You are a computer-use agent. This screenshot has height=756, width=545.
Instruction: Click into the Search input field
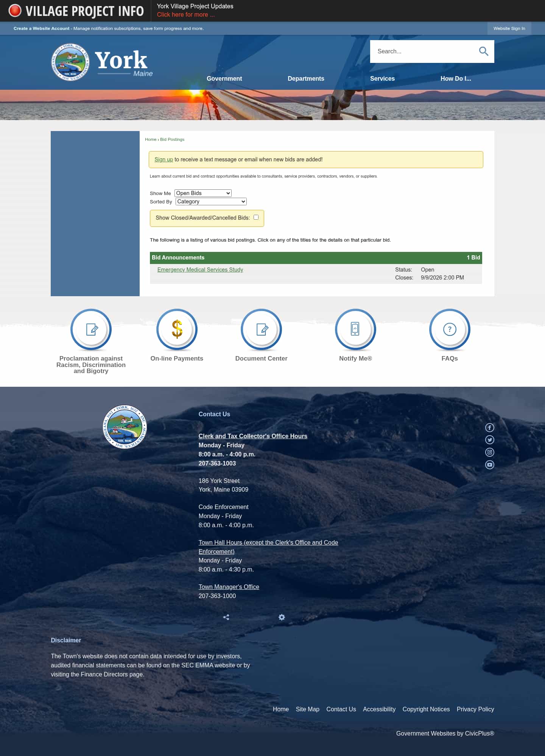pyautogui.click(x=424, y=51)
